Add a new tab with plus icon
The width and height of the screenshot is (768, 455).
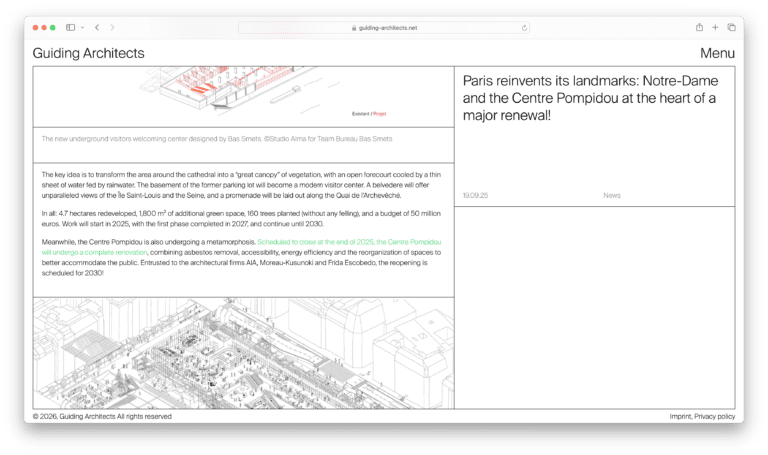(715, 27)
